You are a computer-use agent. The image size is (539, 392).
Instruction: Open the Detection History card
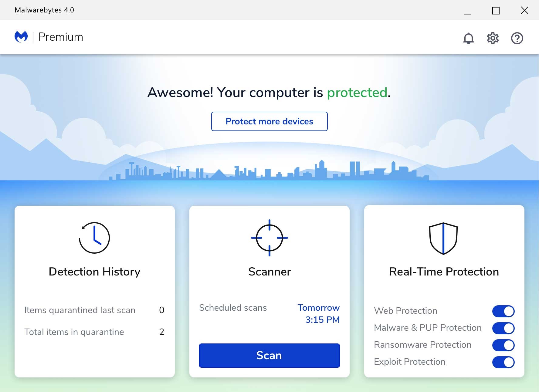pos(94,272)
